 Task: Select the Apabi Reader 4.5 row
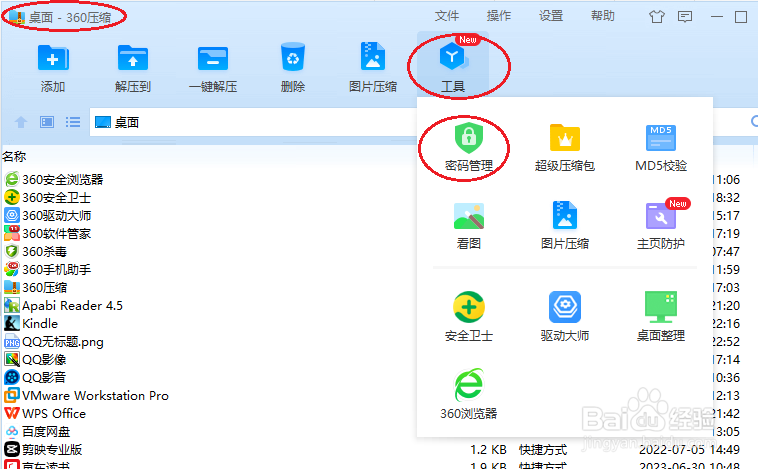click(63, 306)
